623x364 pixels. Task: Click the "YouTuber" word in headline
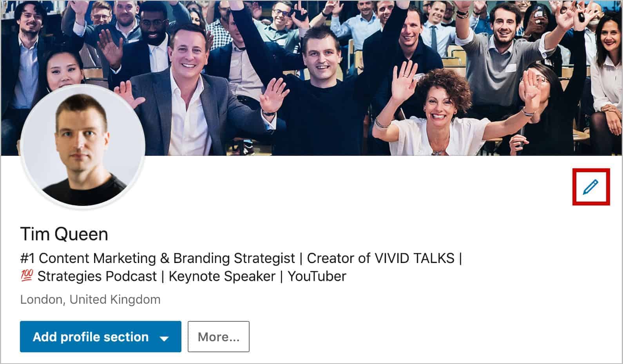click(x=317, y=276)
